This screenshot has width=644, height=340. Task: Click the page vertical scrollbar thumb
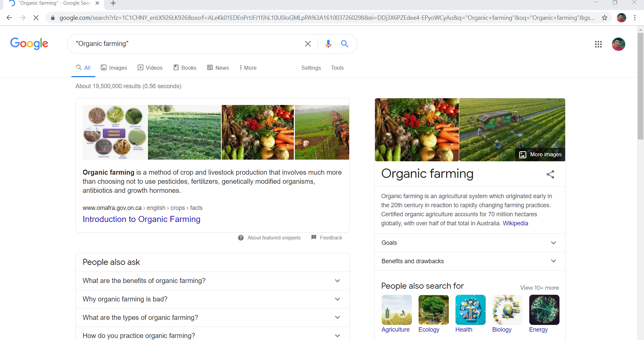(x=640, y=86)
